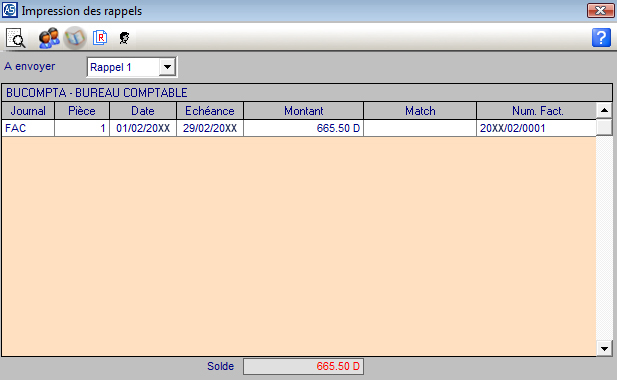The width and height of the screenshot is (617, 380).
Task: Click the Pièce column header
Action: [82, 111]
